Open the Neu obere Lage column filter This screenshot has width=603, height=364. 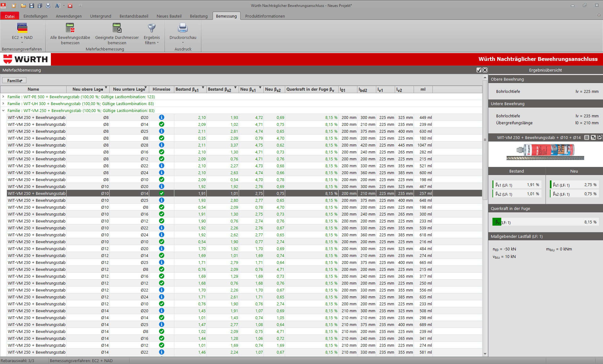(x=106, y=88)
